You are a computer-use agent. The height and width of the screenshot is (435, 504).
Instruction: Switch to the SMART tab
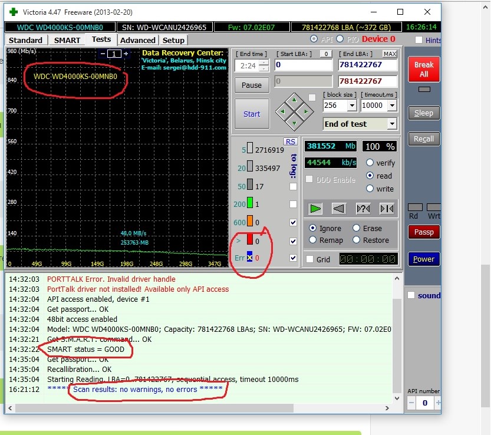pos(67,40)
